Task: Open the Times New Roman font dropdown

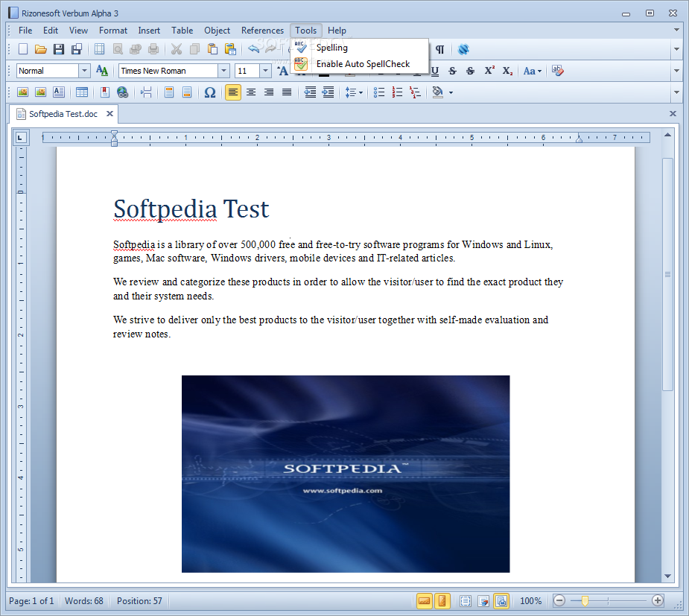Action: 224,71
